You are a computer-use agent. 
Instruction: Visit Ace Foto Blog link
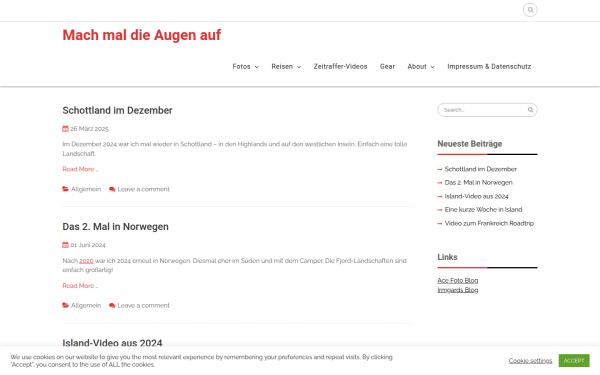(x=458, y=280)
